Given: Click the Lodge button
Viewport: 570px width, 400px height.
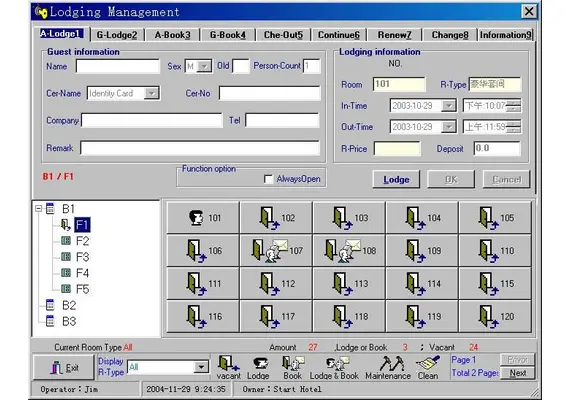Looking at the screenshot, I should click(x=396, y=179).
